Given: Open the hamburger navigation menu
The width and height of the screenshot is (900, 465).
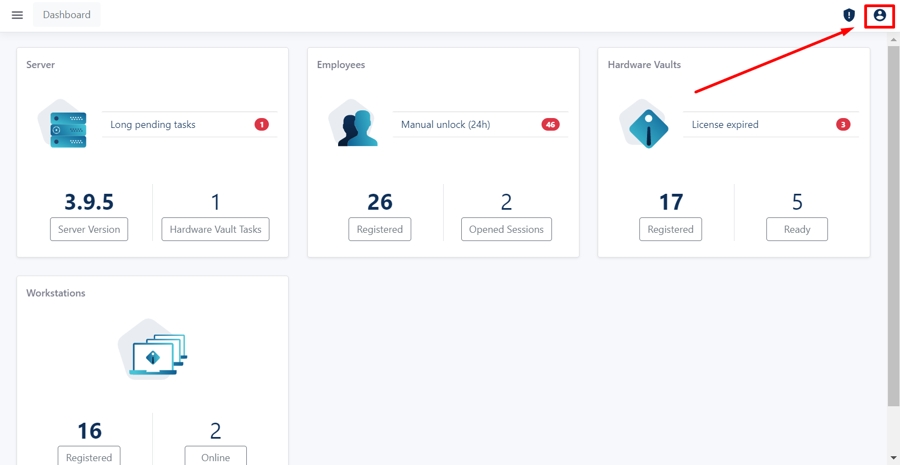Looking at the screenshot, I should point(17,15).
